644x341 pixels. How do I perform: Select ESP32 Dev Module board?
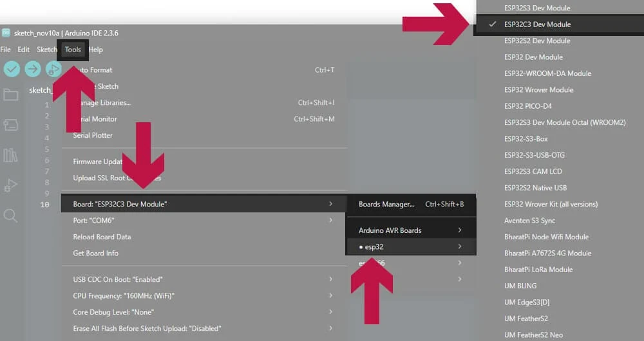coord(558,57)
